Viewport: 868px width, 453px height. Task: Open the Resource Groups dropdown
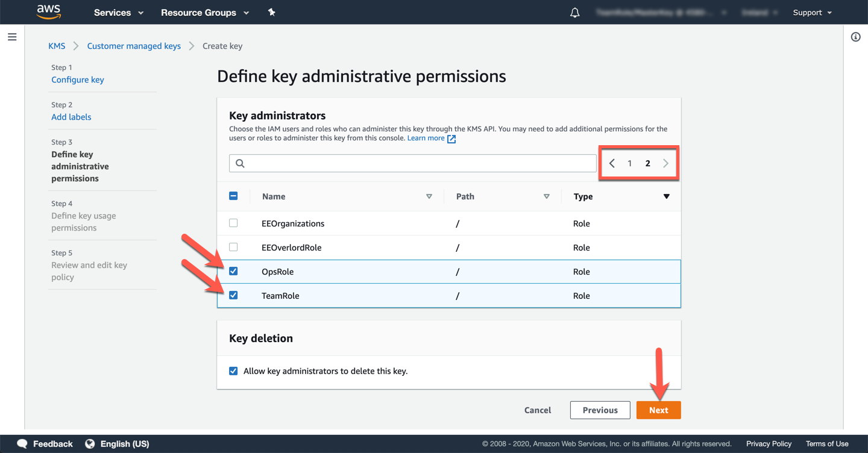point(204,13)
